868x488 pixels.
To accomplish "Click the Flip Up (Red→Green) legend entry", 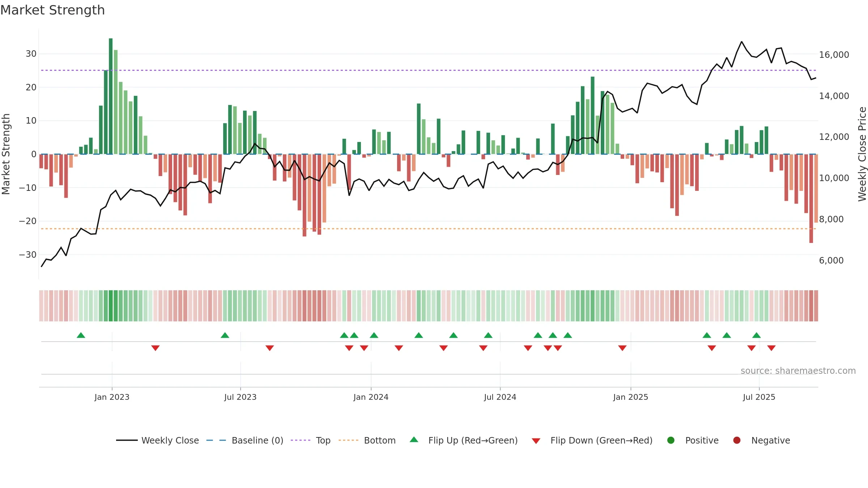I will coord(464,440).
